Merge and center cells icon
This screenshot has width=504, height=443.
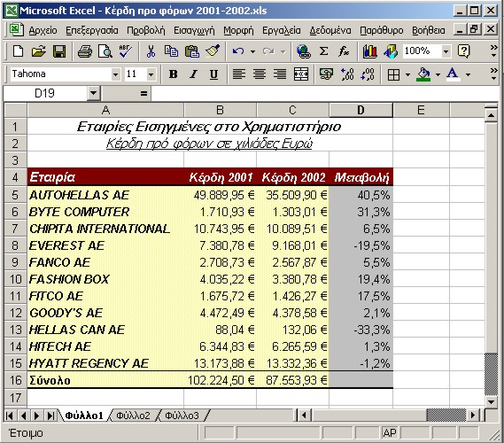(301, 74)
